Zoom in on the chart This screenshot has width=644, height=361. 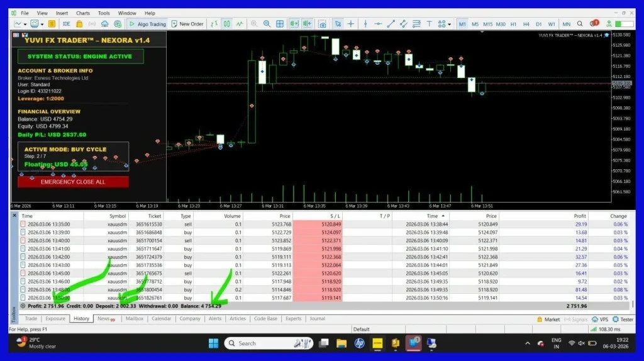click(254, 24)
